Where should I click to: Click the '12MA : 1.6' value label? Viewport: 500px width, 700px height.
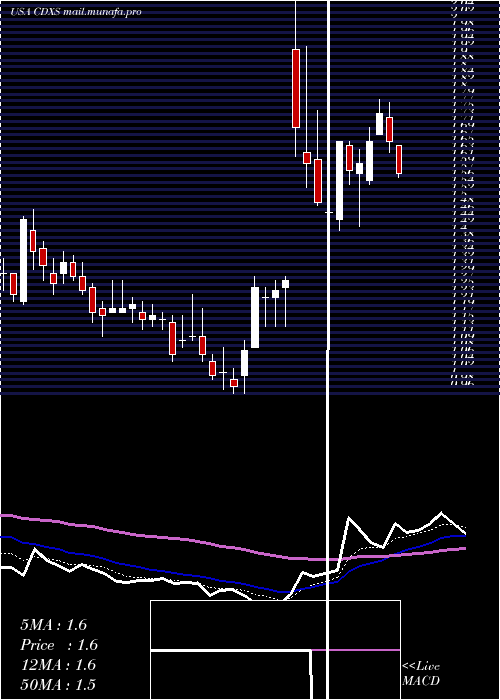[58, 665]
